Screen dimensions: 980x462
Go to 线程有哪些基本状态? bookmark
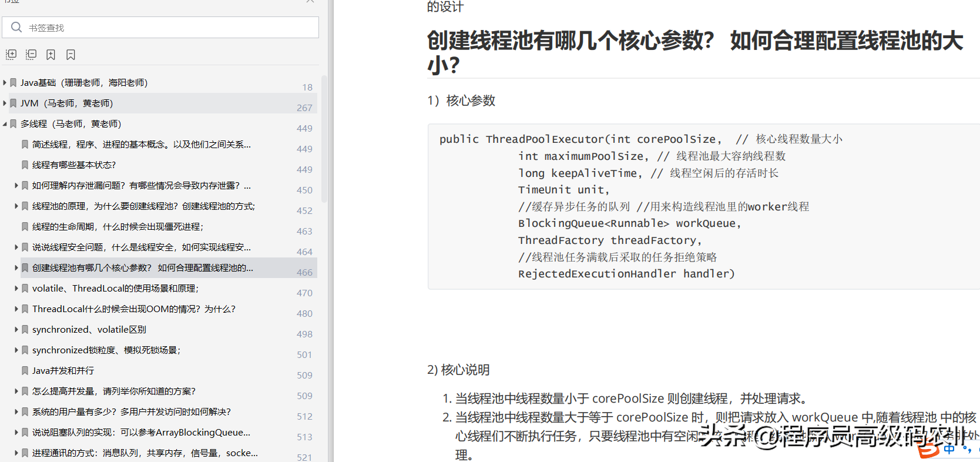(x=74, y=165)
